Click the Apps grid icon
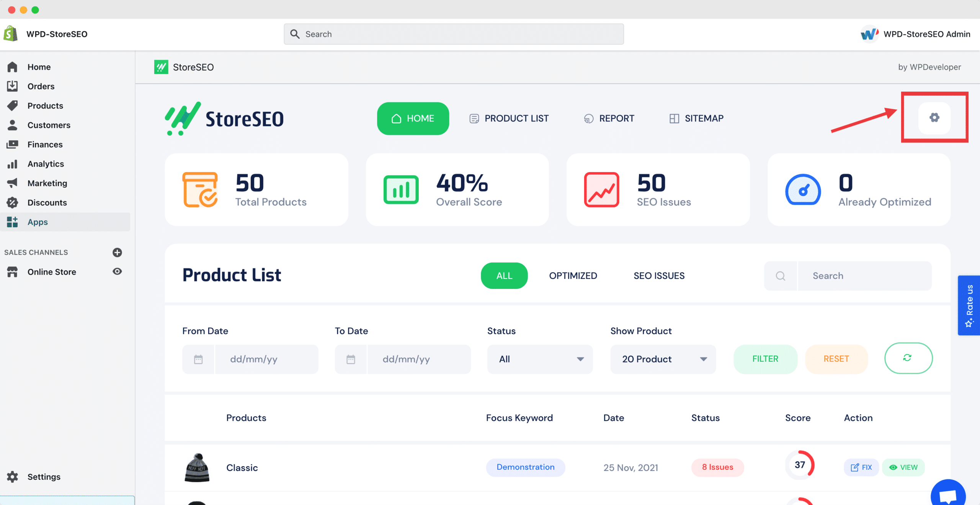 [x=12, y=222]
